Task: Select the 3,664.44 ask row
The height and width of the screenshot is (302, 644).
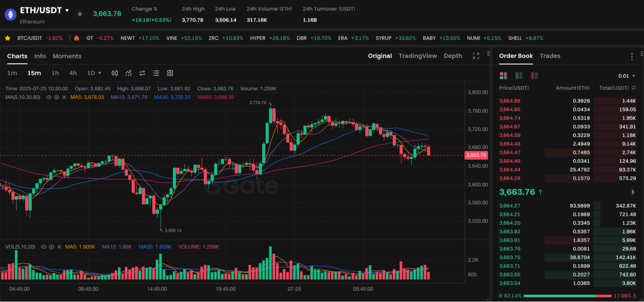Action: point(567,169)
